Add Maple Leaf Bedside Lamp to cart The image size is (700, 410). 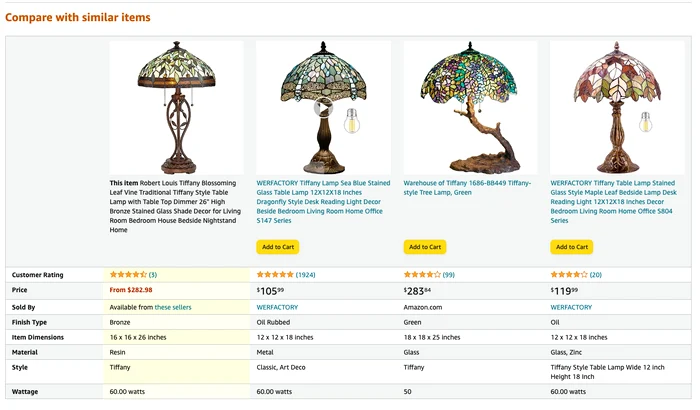(572, 247)
